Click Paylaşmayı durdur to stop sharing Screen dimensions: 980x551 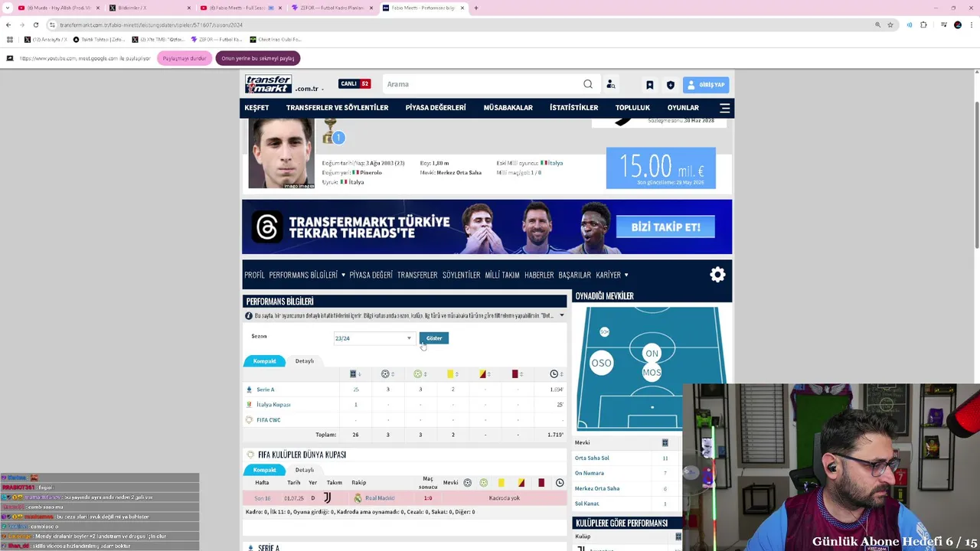pyautogui.click(x=185, y=58)
